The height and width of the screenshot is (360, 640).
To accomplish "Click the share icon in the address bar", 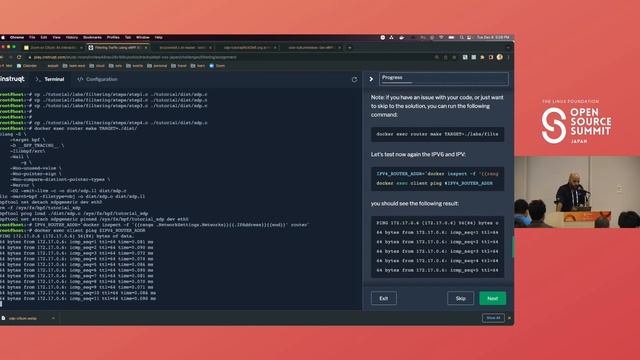I will point(445,58).
